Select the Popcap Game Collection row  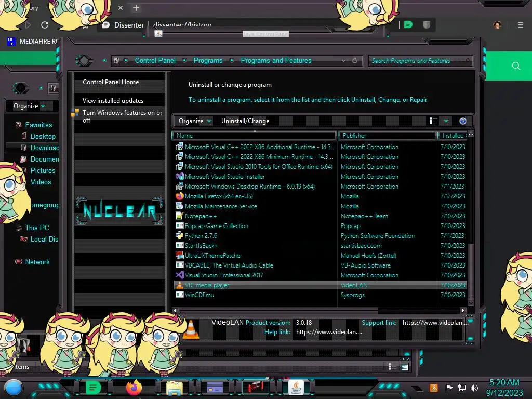[x=321, y=226]
